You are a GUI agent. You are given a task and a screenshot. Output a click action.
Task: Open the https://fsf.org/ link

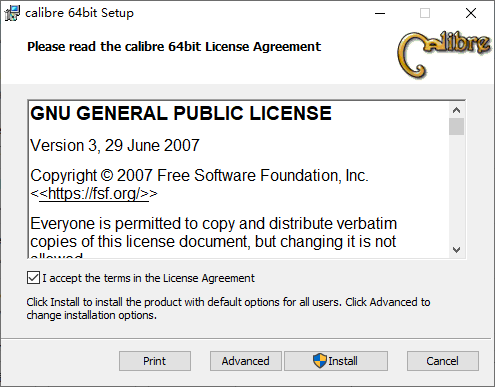point(94,193)
